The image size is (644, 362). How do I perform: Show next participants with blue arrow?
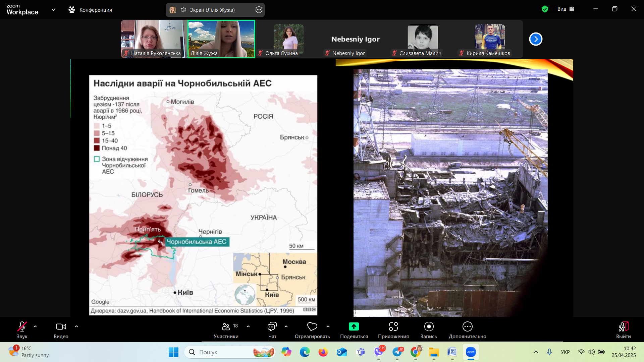point(536,39)
